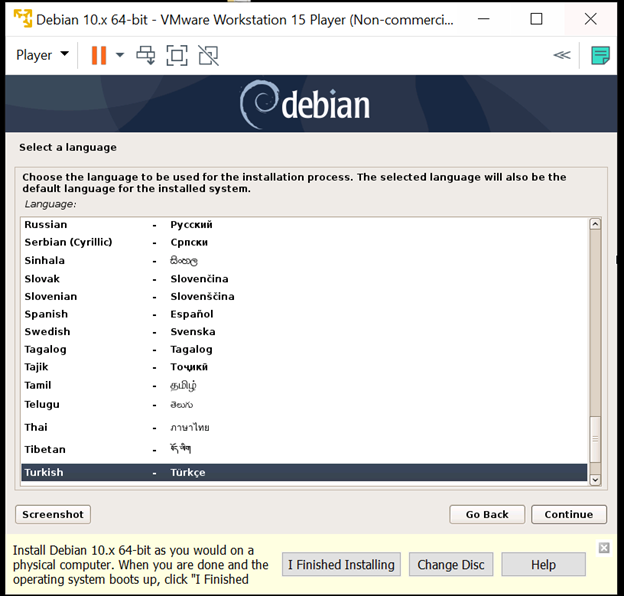624x596 pixels.
Task: Choose Slovenian from language list
Action: [x=304, y=296]
